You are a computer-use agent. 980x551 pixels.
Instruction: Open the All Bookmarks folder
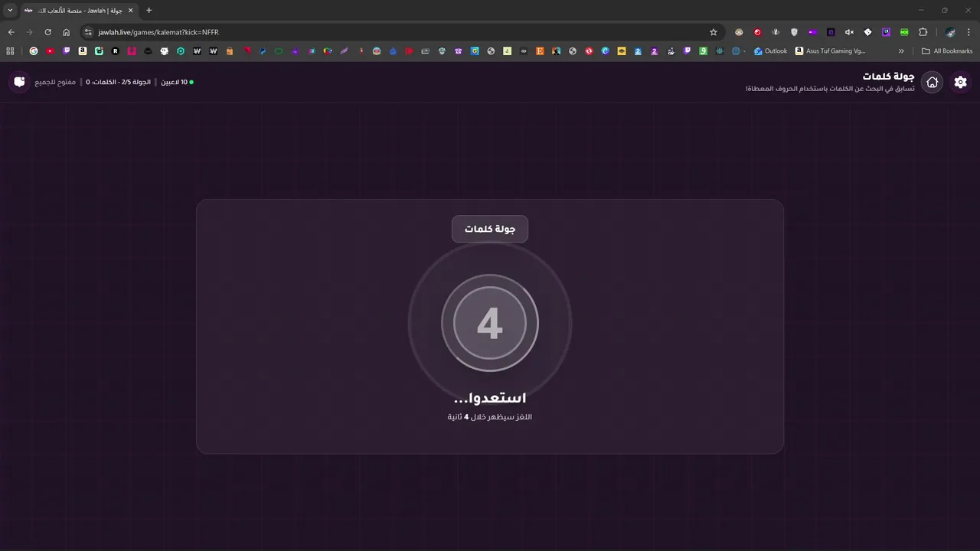pyautogui.click(x=947, y=51)
